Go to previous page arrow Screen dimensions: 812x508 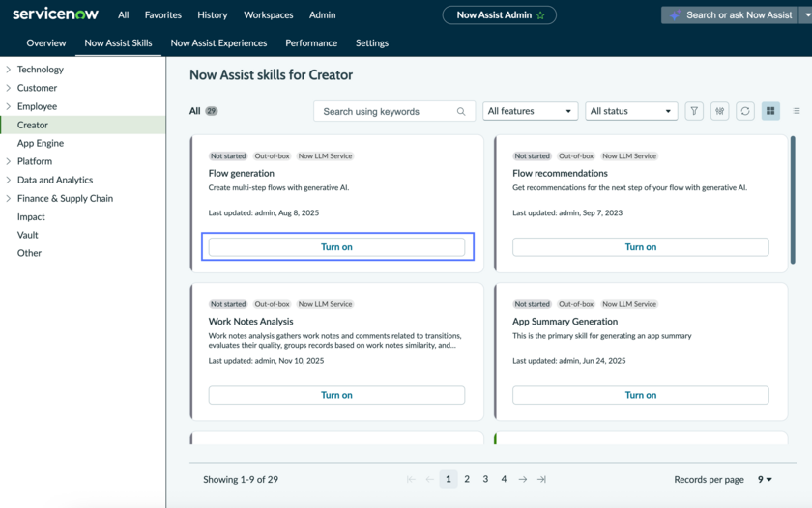(430, 480)
